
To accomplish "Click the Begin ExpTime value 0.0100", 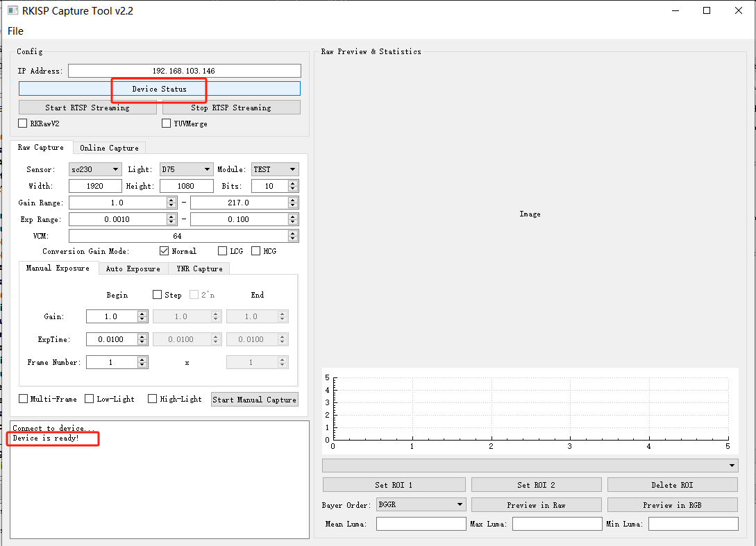I will point(111,339).
